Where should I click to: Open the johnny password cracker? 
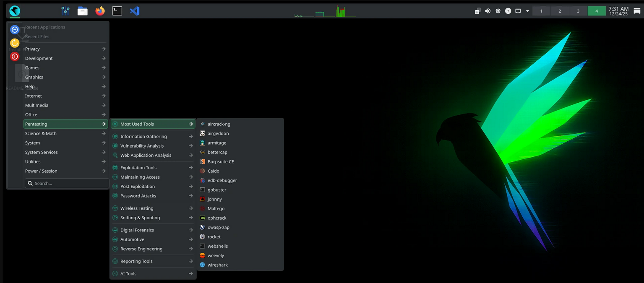[215, 199]
